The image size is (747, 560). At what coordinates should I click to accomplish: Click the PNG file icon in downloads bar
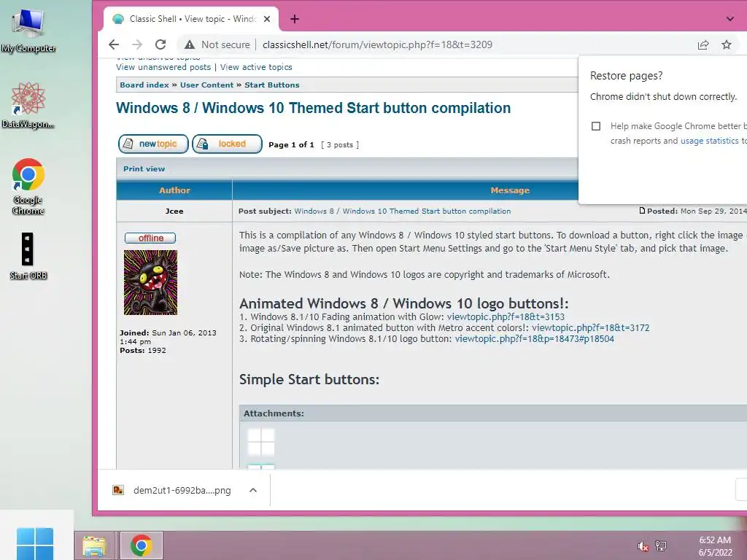click(118, 490)
